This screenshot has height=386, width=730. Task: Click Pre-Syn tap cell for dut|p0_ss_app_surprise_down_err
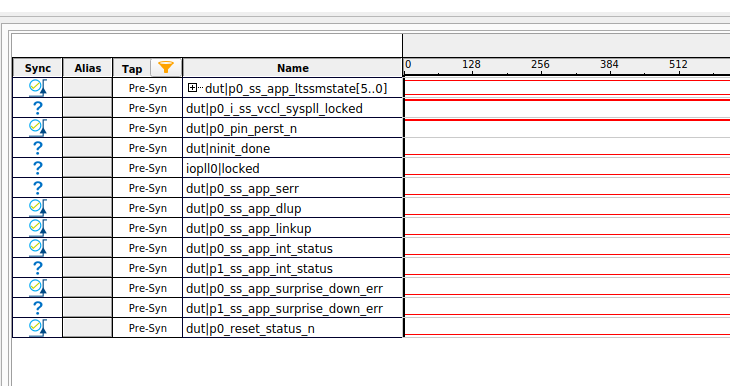[x=148, y=288]
